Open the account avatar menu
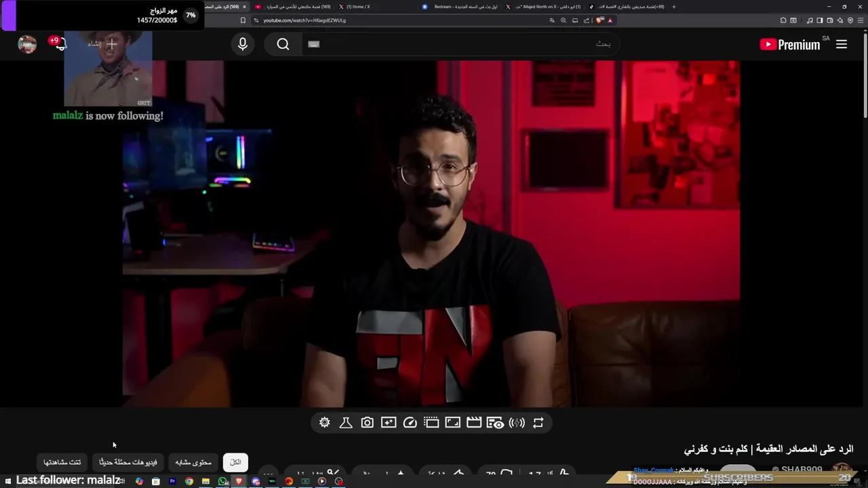Screen dimensions: 868x488 (27, 44)
